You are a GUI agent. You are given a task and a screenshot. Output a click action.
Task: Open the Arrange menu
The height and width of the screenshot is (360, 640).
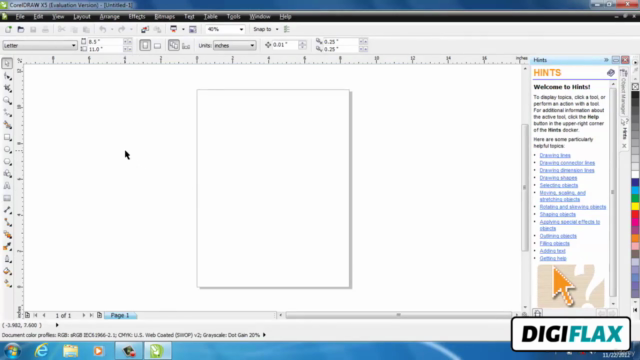[109, 17]
